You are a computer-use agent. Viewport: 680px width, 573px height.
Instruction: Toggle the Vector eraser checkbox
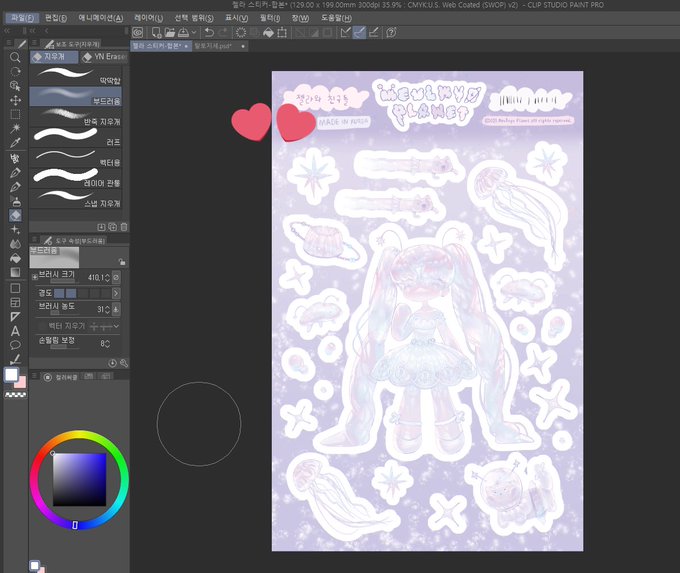coord(41,326)
